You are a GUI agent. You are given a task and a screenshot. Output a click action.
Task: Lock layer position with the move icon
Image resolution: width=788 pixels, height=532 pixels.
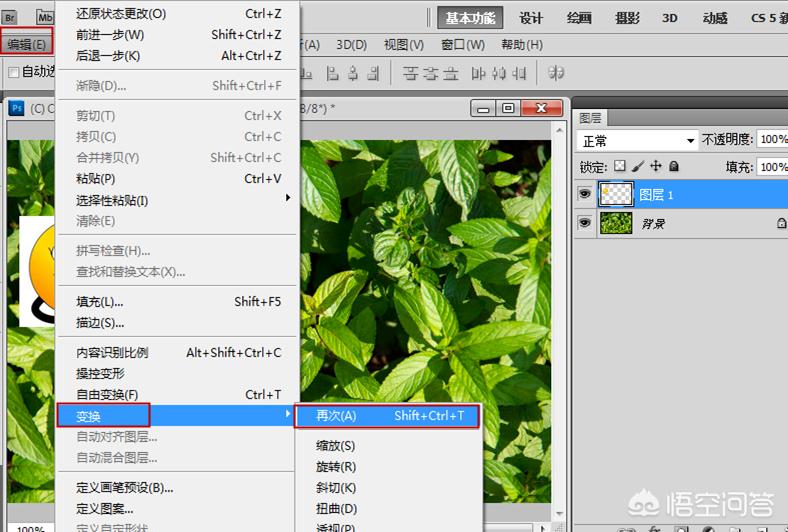(x=656, y=166)
